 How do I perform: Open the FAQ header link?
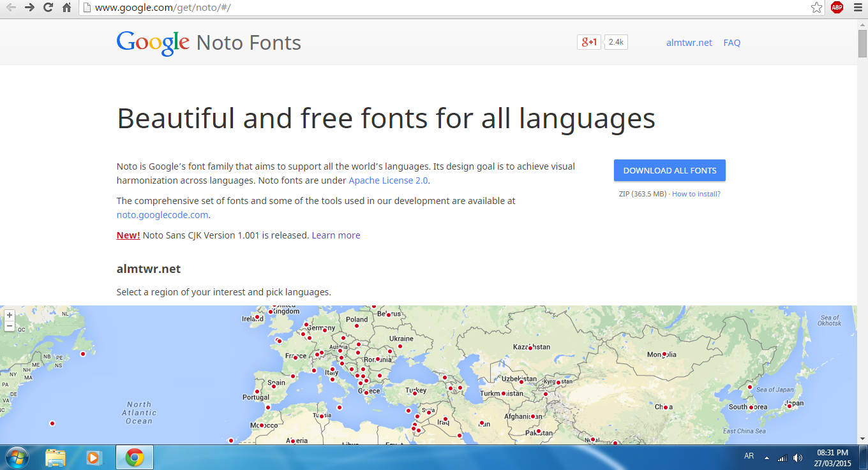(x=732, y=43)
